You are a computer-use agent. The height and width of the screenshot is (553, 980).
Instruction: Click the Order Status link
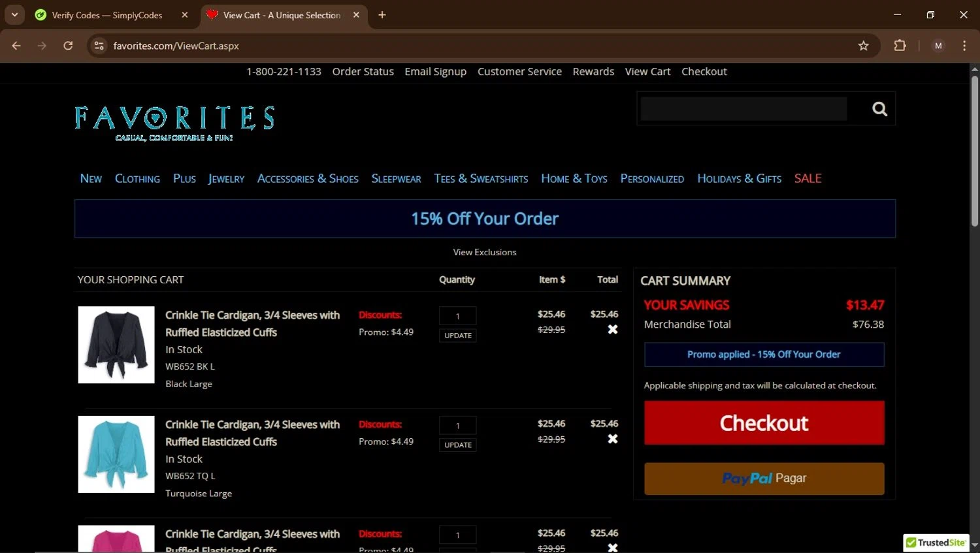(x=363, y=72)
